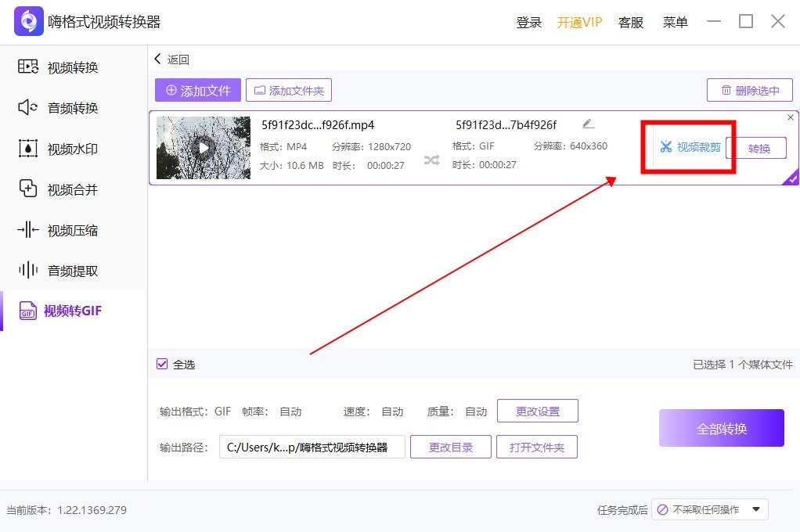Start conversion with the 全部转换 button
The image size is (800, 532).
point(721,428)
